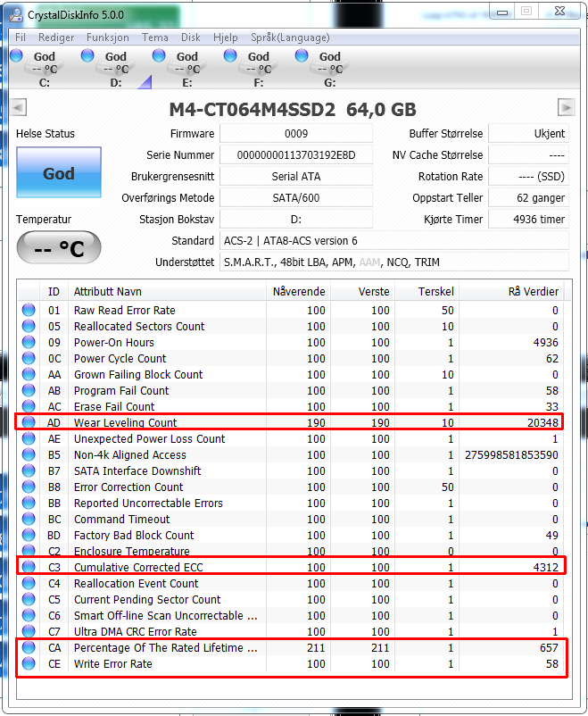Viewport: 588px width, 716px height.
Task: Open the Tema menu
Action: point(154,37)
